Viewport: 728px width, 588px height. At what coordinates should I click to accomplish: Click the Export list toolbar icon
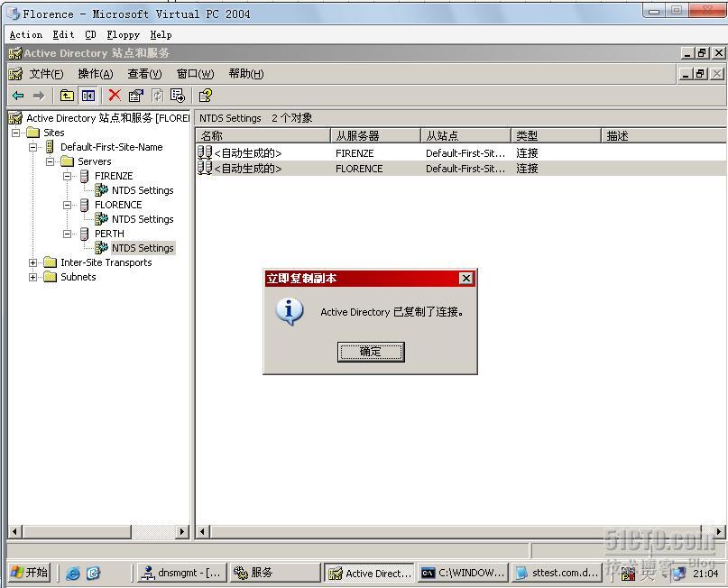pos(178,96)
